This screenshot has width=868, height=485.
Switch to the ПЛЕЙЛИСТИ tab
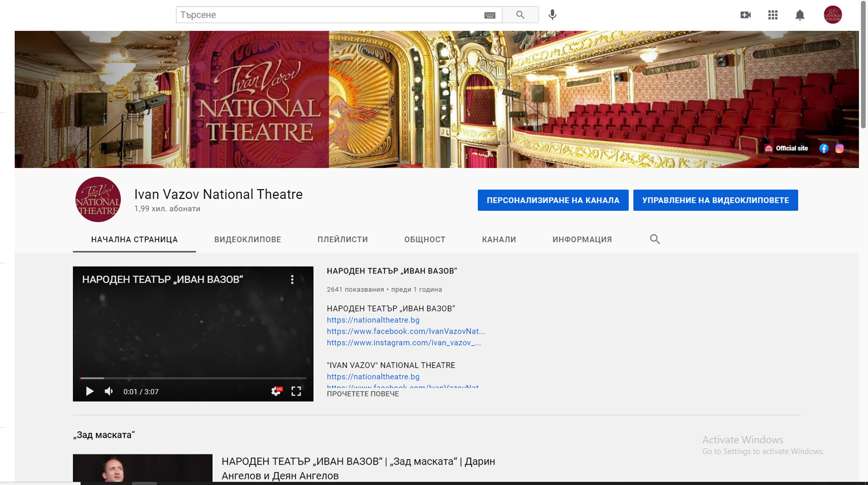coord(342,239)
